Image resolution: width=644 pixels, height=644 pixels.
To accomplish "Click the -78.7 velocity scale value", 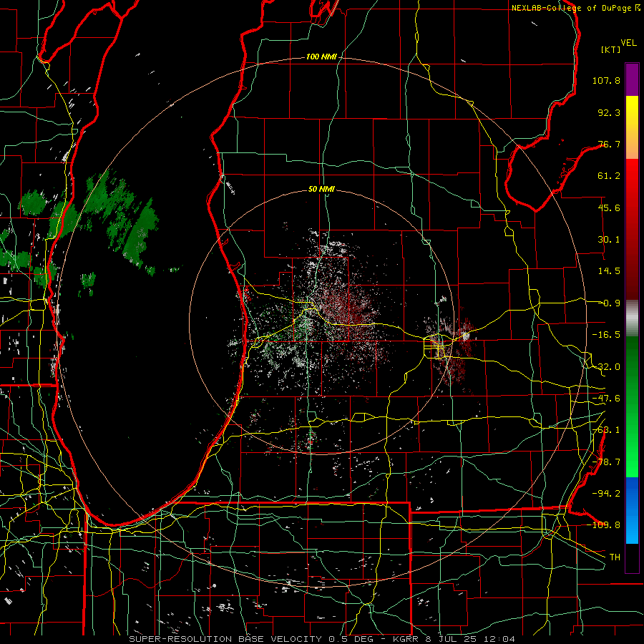I will click(606, 462).
